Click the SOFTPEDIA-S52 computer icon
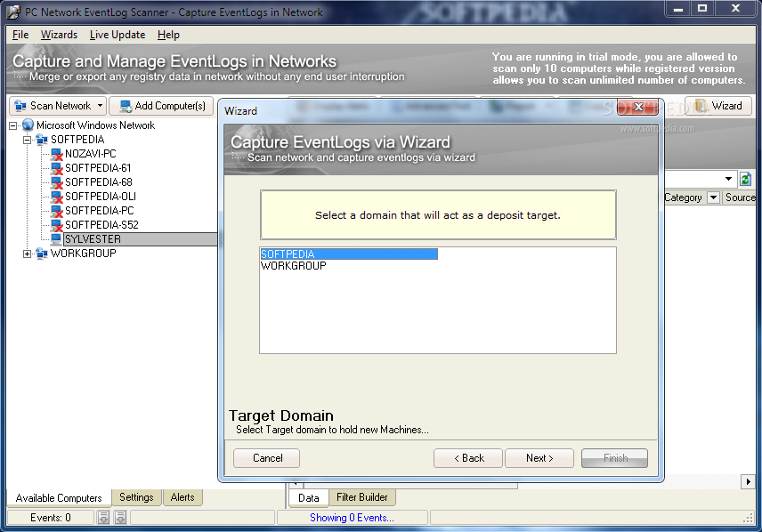The height and width of the screenshot is (532, 762). point(57,225)
